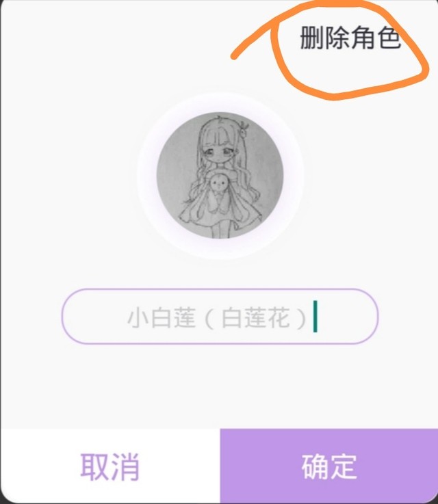
Task: Open the avatar picker from the portrait
Action: tap(220, 176)
